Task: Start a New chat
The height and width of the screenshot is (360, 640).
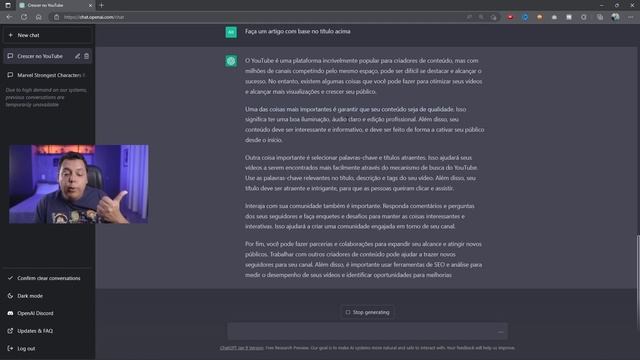Action: 47,35
